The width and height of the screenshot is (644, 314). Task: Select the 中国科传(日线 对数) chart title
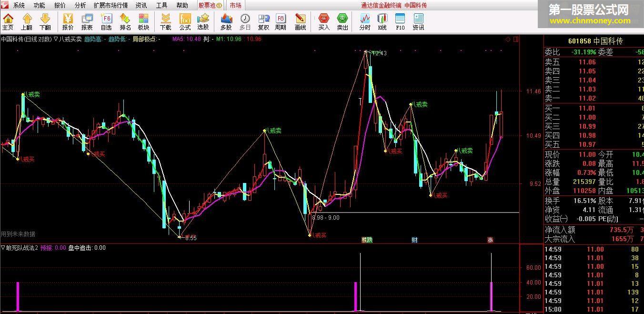click(x=26, y=39)
